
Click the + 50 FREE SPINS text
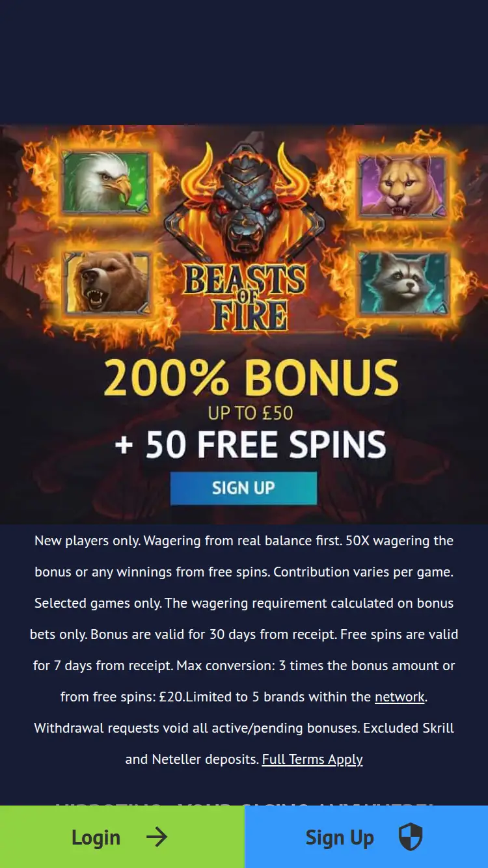coord(251,444)
